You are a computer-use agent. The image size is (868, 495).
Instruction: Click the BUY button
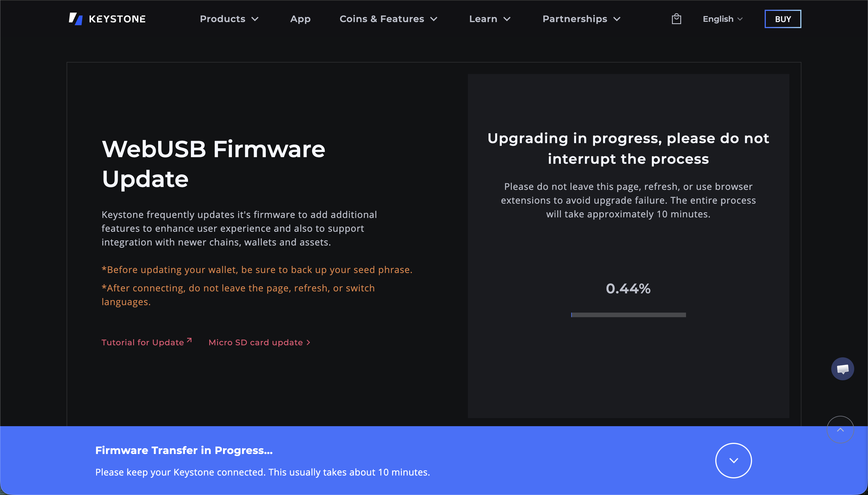pos(782,19)
